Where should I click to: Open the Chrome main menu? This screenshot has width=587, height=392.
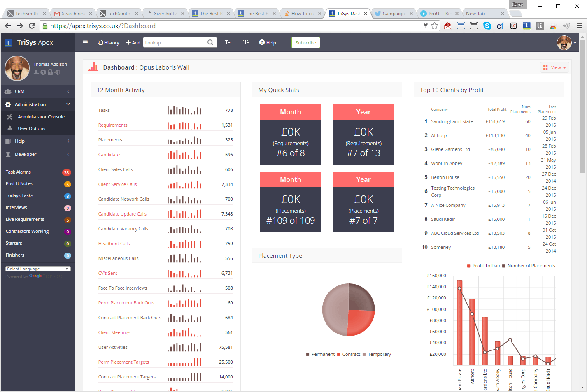click(579, 26)
